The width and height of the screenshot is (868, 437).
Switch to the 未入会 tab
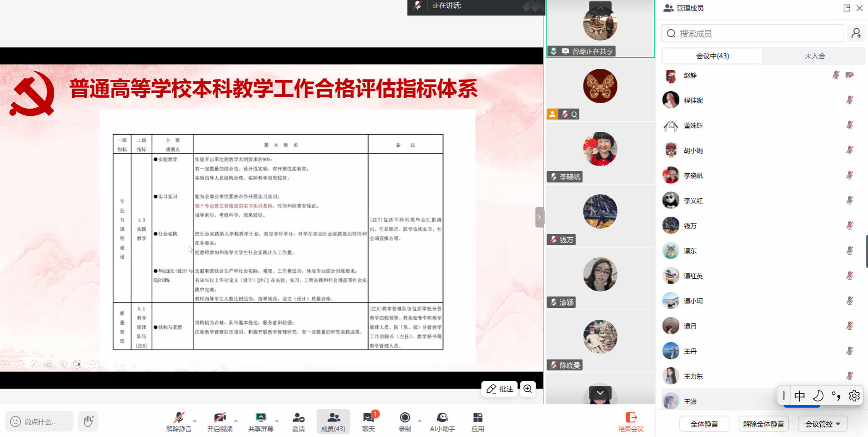(x=814, y=56)
